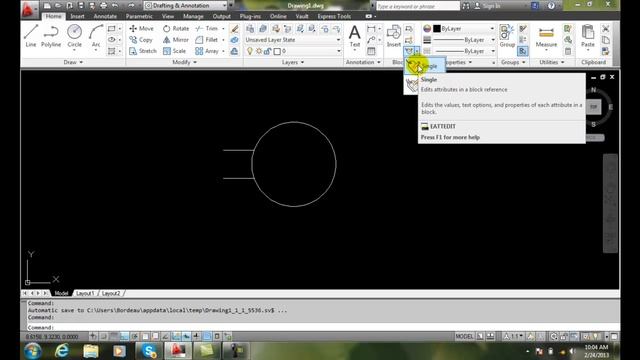The height and width of the screenshot is (360, 640).
Task: Click the Insert block tool
Action: point(393,36)
